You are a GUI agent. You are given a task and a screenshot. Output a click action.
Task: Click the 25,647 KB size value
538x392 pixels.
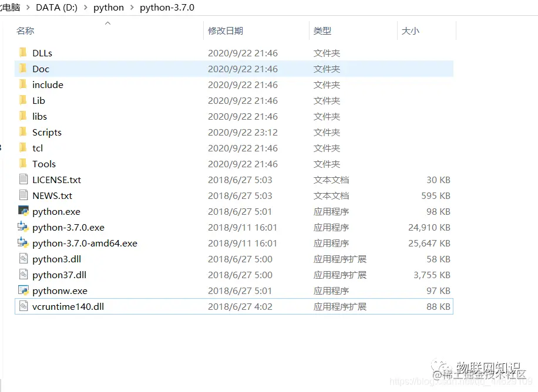click(x=429, y=243)
